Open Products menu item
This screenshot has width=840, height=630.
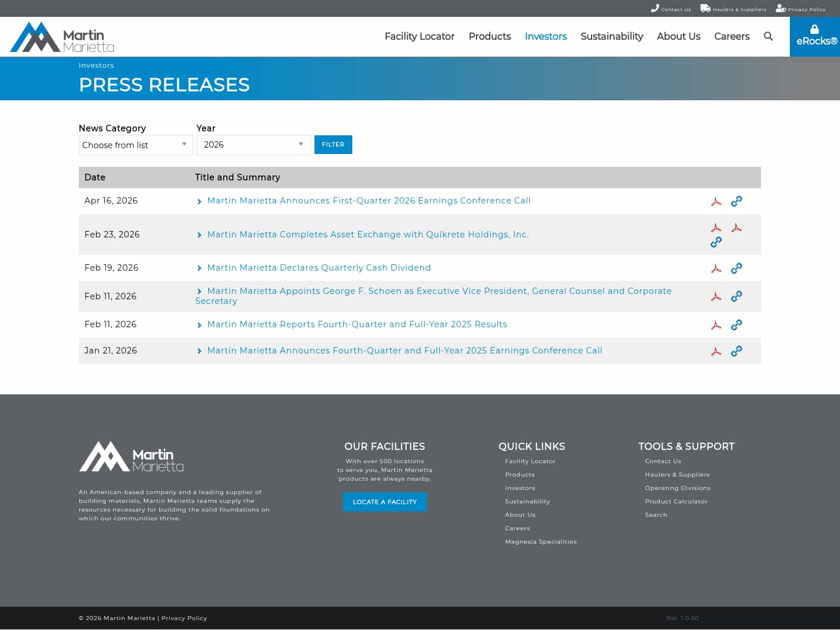click(490, 36)
